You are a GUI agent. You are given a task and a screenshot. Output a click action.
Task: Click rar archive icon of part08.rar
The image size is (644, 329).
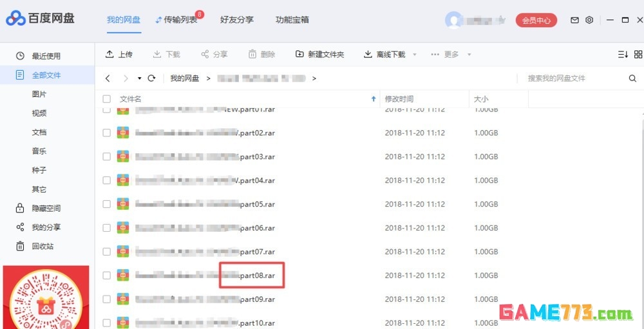coord(123,275)
